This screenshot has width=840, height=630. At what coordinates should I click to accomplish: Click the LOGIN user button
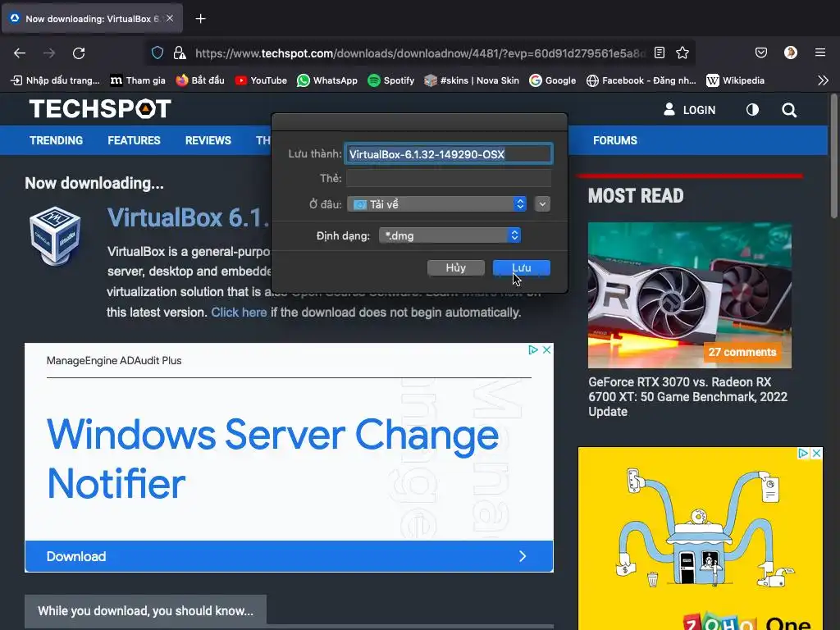(x=689, y=110)
